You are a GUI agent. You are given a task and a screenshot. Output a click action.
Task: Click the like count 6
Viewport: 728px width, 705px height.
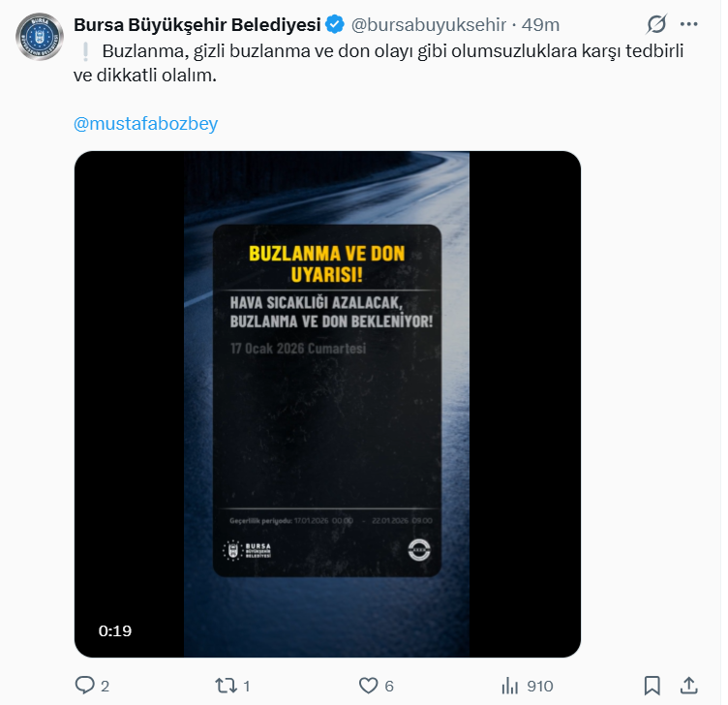pyautogui.click(x=389, y=686)
